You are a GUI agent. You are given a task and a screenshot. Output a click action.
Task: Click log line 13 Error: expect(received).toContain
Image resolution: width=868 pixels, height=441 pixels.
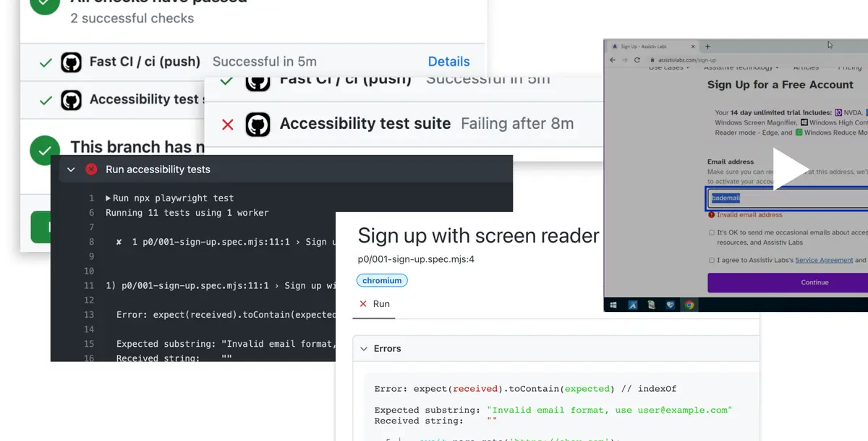pyautogui.click(x=226, y=315)
